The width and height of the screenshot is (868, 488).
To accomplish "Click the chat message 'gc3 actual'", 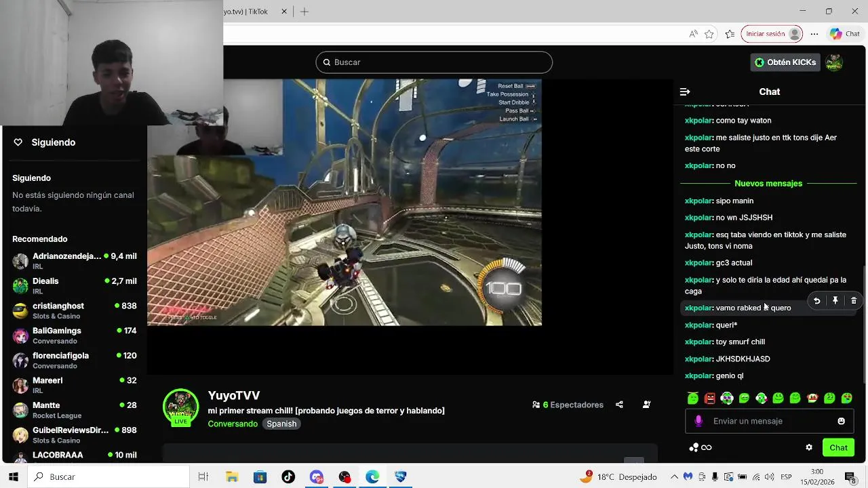I will 734,262.
